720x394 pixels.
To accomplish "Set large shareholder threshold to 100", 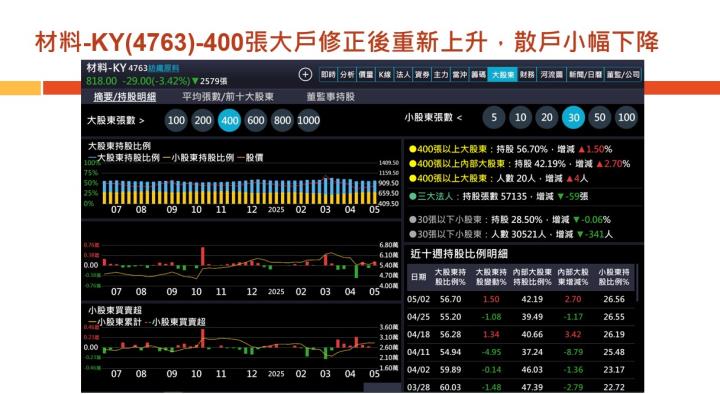I will pos(176,120).
